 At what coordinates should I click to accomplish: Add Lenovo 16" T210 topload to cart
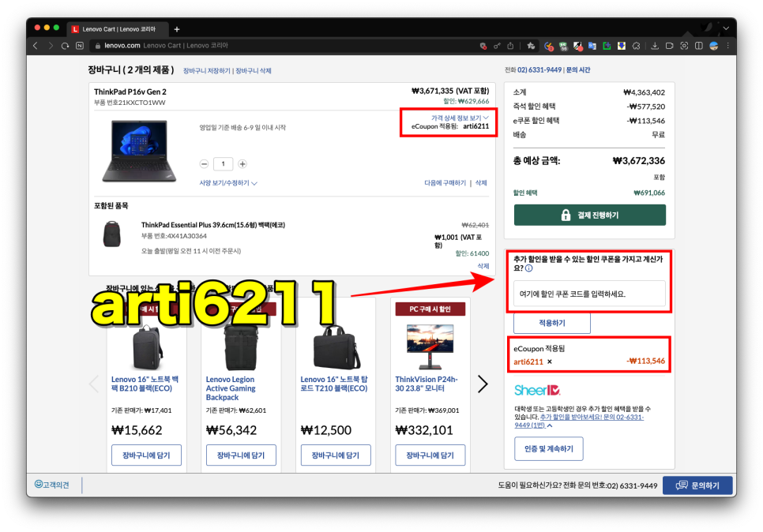335,455
